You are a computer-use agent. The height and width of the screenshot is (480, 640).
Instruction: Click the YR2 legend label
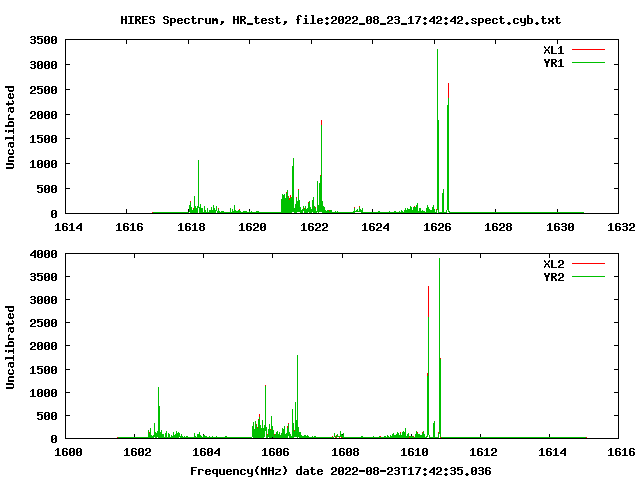553,277
